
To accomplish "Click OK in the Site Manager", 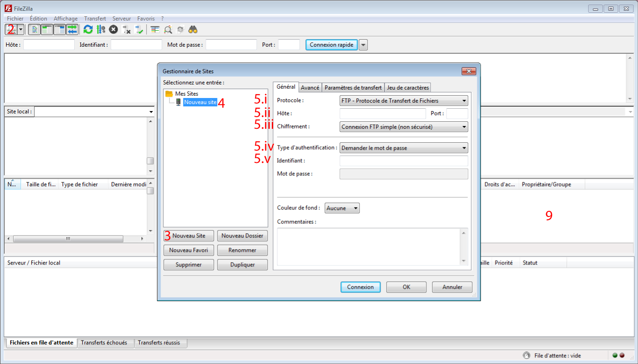I will pos(406,287).
